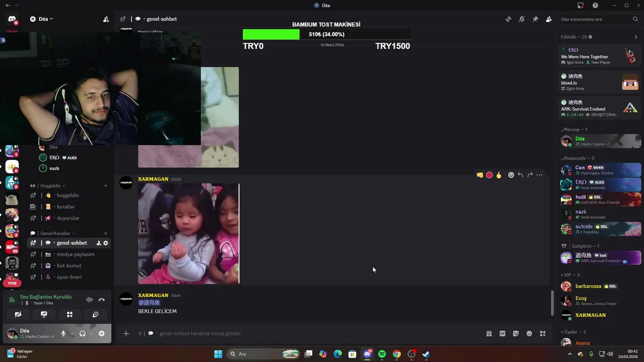Toggle notification settings bell in channel header
This screenshot has width=644, height=362.
pyautogui.click(x=522, y=19)
